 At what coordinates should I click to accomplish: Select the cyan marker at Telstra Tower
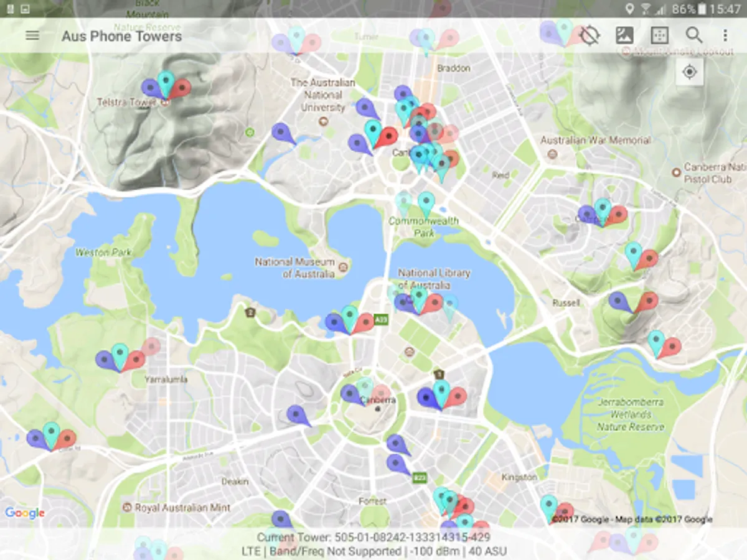166,83
